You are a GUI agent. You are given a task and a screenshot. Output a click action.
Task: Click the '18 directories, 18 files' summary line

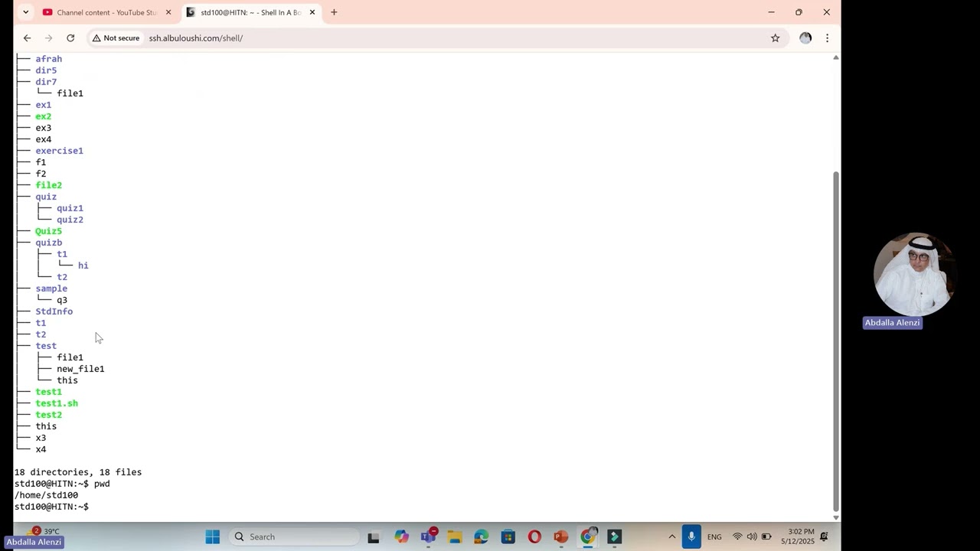(78, 472)
